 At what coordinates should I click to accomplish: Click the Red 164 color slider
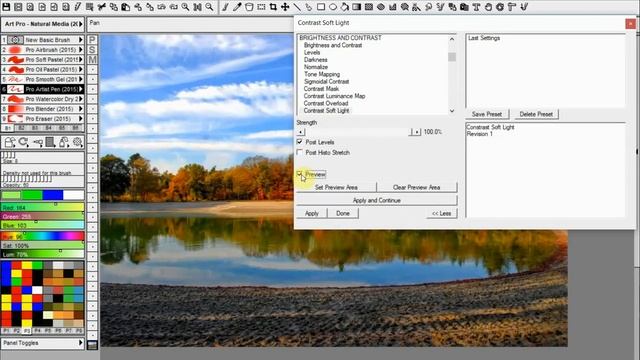coord(42,207)
